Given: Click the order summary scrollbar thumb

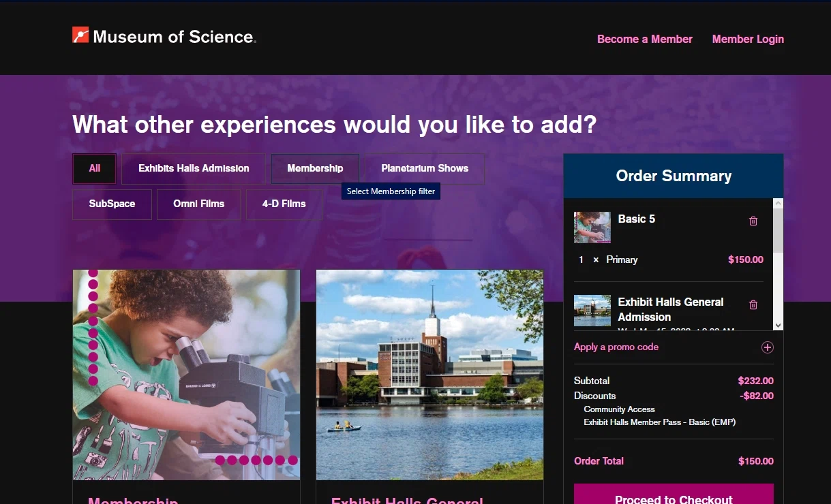Looking at the screenshot, I should pos(779,230).
